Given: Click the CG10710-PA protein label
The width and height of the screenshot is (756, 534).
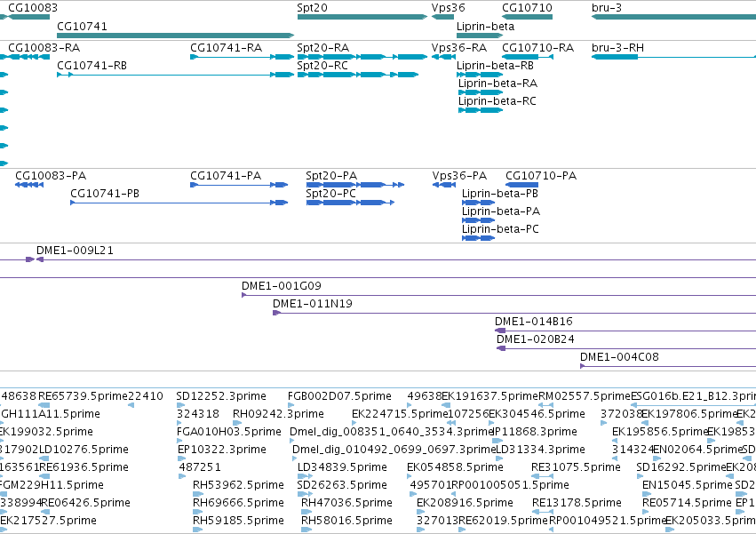Looking at the screenshot, I should [541, 176].
